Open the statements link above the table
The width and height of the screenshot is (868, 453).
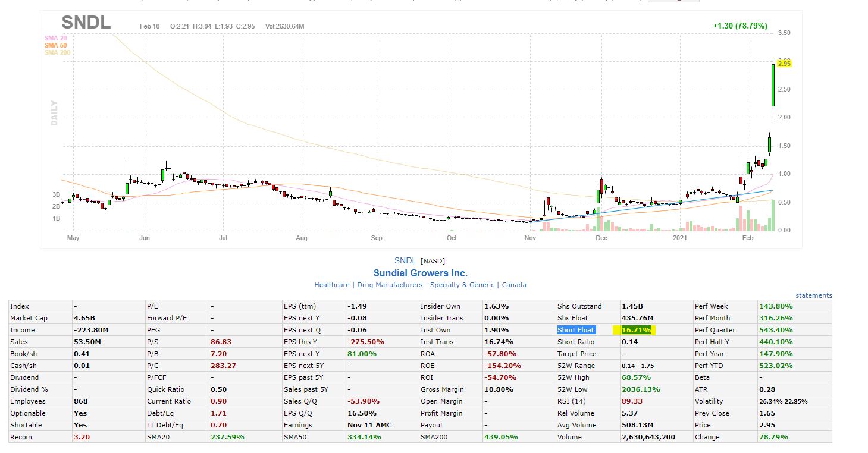point(814,295)
